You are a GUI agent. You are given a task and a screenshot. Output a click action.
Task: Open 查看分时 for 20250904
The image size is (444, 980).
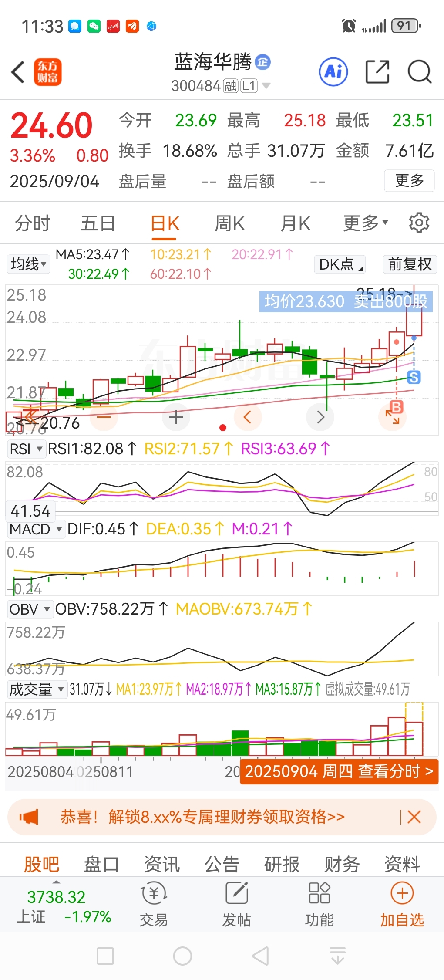click(339, 771)
